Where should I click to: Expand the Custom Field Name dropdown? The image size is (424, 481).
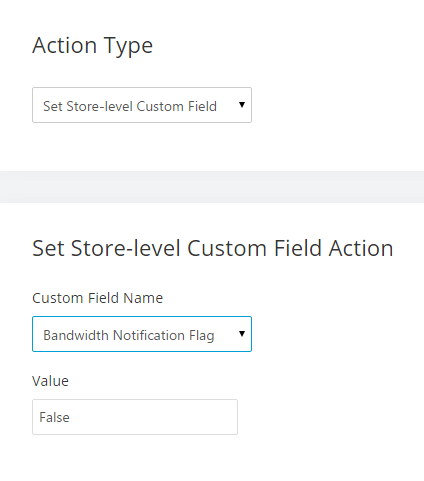(x=142, y=334)
